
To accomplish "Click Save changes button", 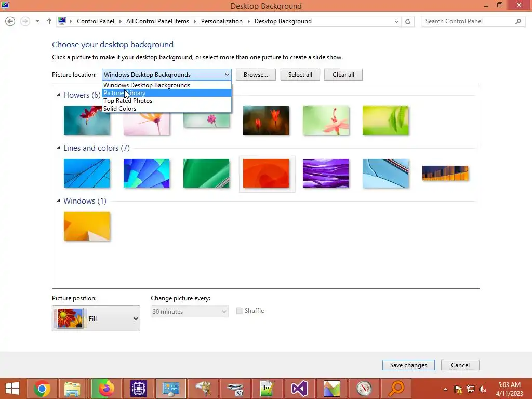I will pyautogui.click(x=408, y=365).
